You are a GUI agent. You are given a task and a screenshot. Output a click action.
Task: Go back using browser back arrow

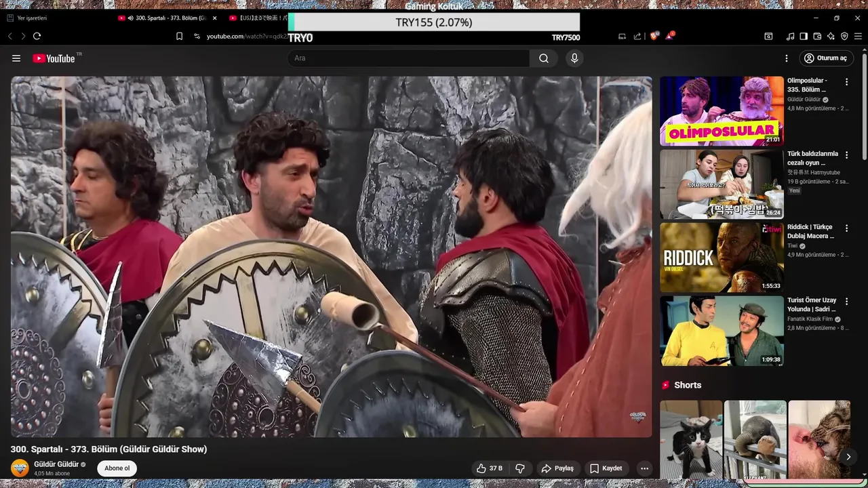[10, 36]
